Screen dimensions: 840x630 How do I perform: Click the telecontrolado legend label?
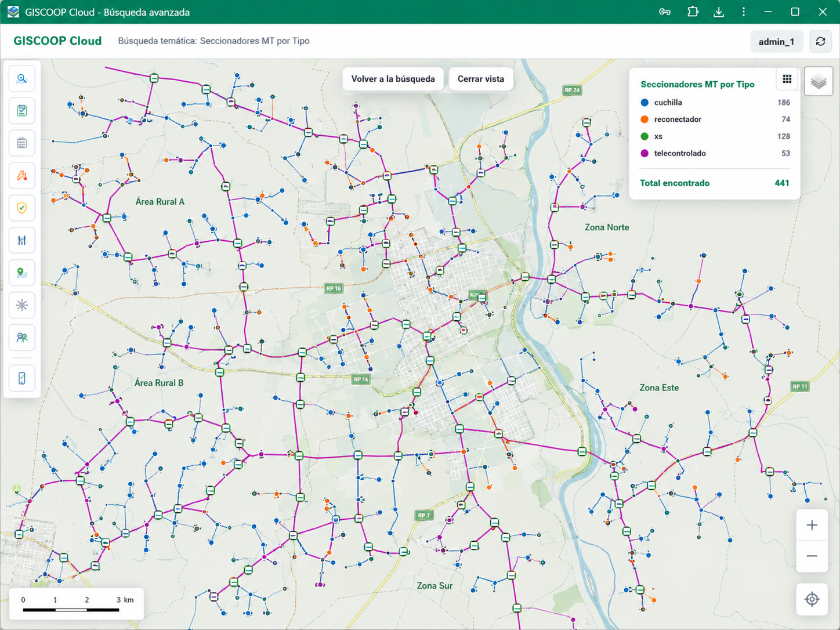tap(680, 153)
